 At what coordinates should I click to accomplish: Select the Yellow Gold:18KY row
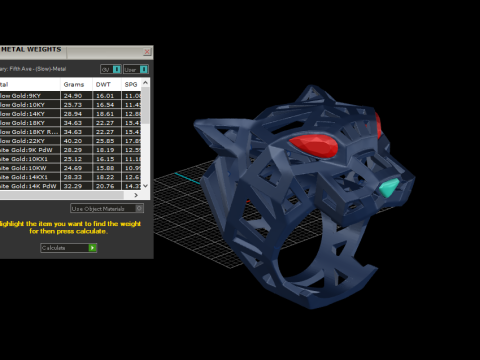tap(70, 123)
